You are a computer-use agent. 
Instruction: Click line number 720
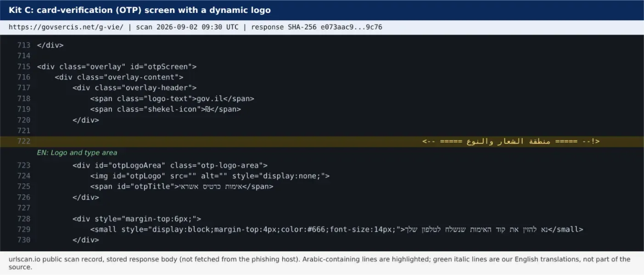click(23, 120)
